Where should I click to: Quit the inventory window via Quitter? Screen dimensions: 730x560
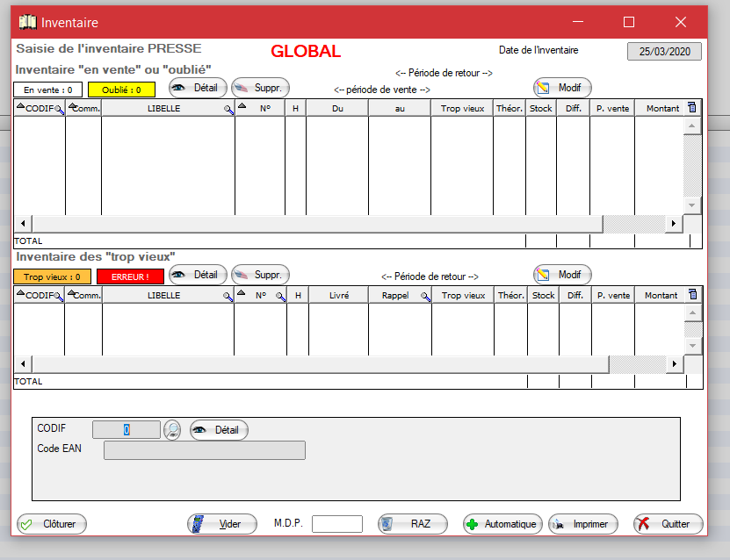pos(668,524)
